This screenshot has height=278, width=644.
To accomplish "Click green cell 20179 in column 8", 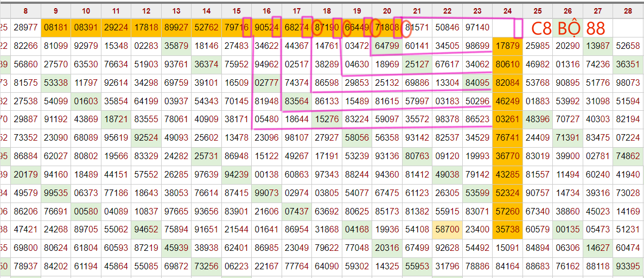I will point(26,175).
